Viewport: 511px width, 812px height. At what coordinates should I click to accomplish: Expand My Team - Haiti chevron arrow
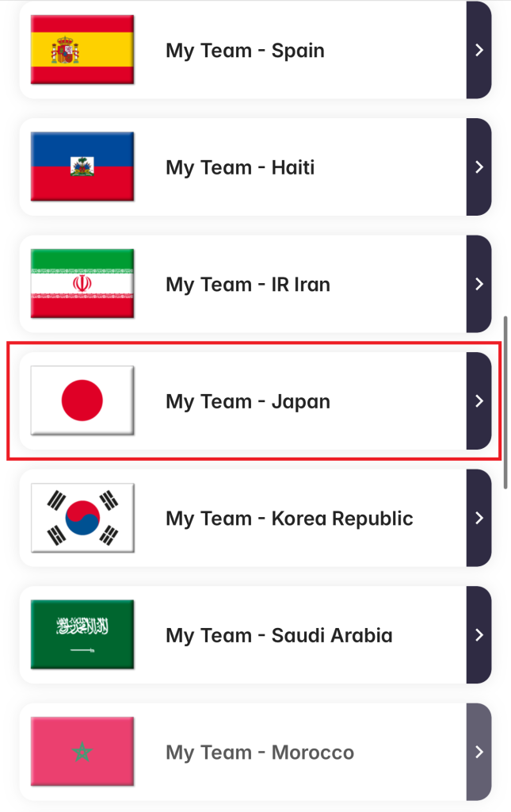[479, 167]
